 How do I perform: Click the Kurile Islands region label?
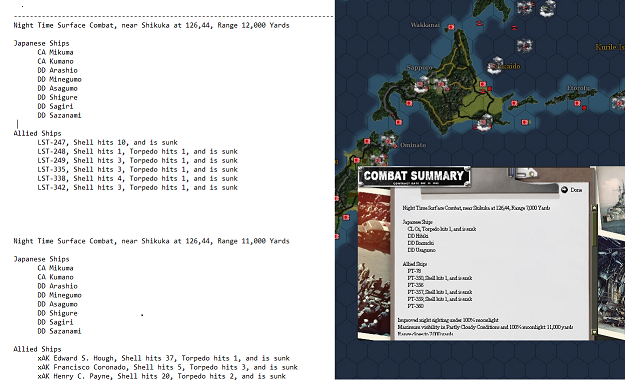(x=610, y=47)
